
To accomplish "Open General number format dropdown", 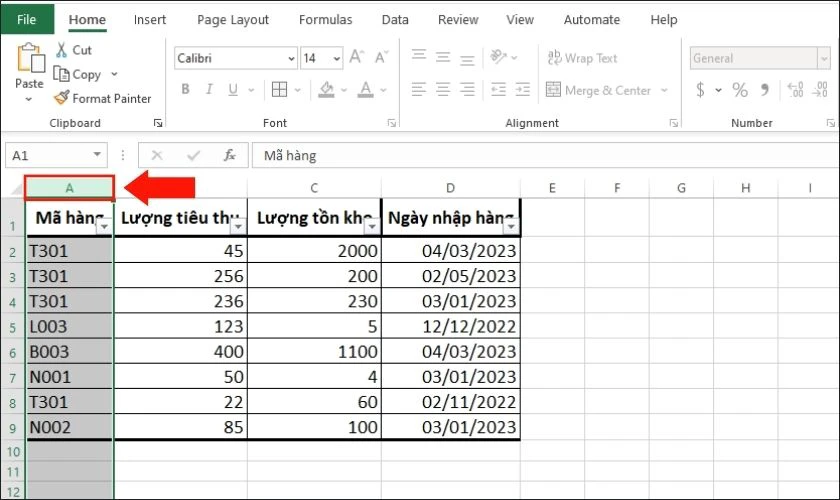I will click(824, 58).
